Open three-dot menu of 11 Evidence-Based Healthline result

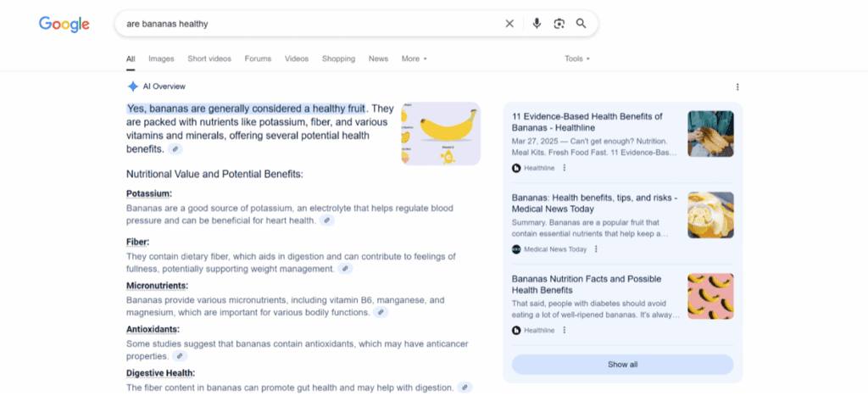(x=564, y=168)
